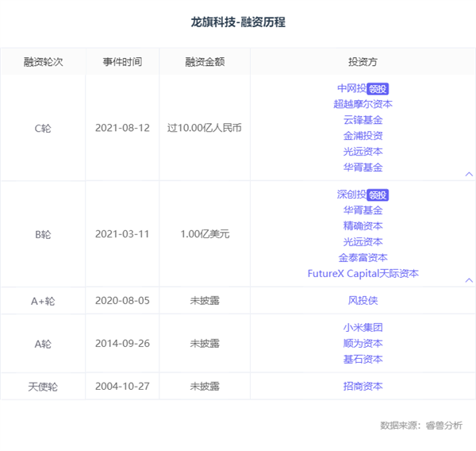Open the 精确资本 investor link
476x451 pixels.
pyautogui.click(x=363, y=226)
